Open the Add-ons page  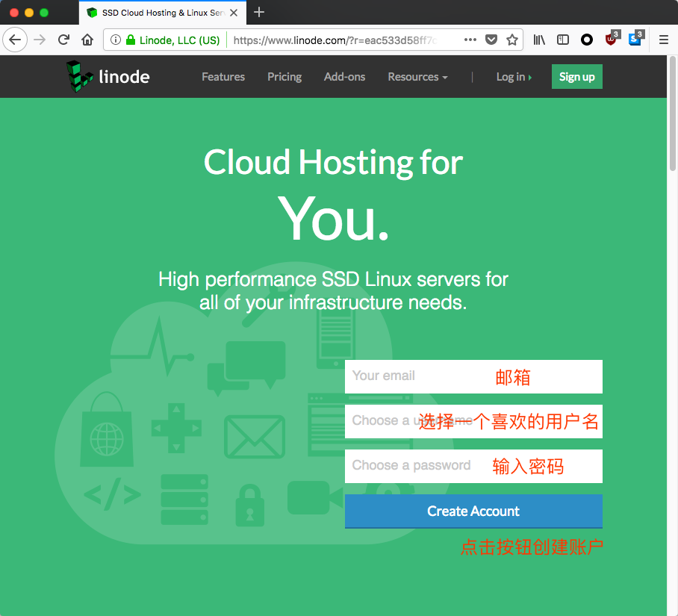click(x=345, y=76)
